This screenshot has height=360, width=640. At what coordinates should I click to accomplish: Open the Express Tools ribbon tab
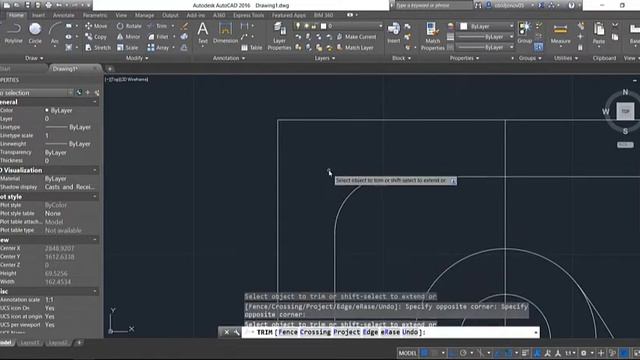[249, 15]
